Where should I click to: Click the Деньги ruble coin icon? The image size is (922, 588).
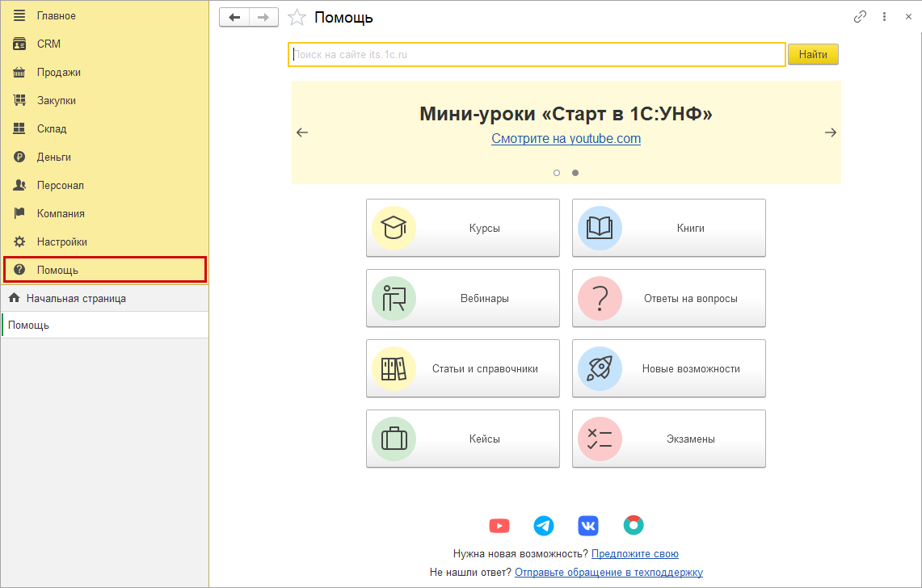pyautogui.click(x=19, y=157)
